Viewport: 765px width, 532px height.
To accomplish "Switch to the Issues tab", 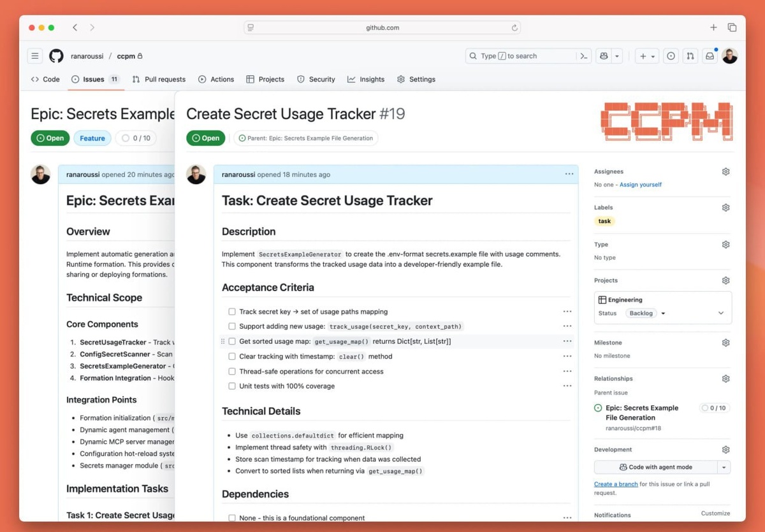I will click(95, 79).
